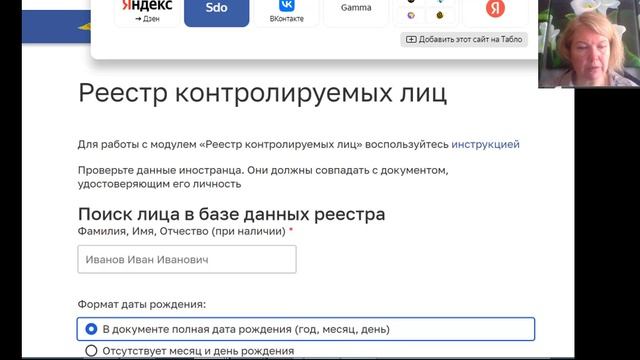Open the Sdo shortcut tile
Viewport: 640px width, 360px height.
tap(216, 12)
